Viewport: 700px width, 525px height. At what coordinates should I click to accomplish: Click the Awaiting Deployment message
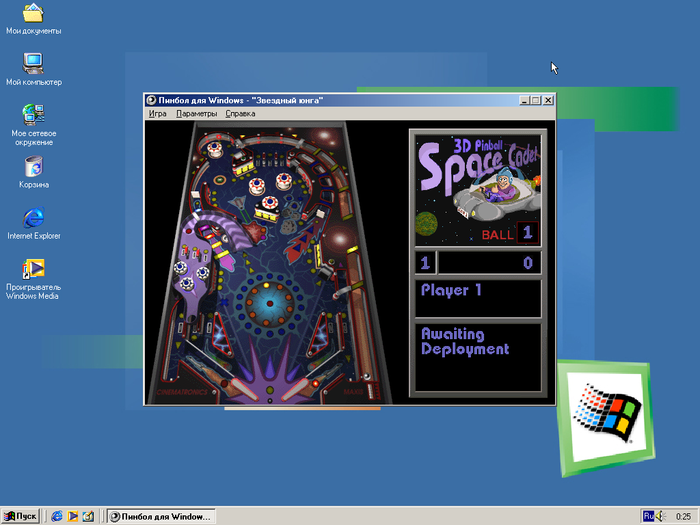click(x=465, y=342)
